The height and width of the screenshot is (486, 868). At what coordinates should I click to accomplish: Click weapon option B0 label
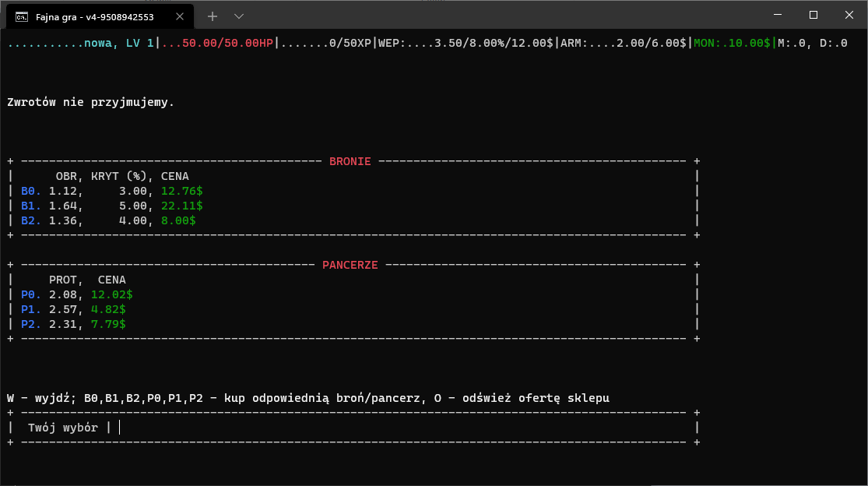pyautogui.click(x=31, y=191)
